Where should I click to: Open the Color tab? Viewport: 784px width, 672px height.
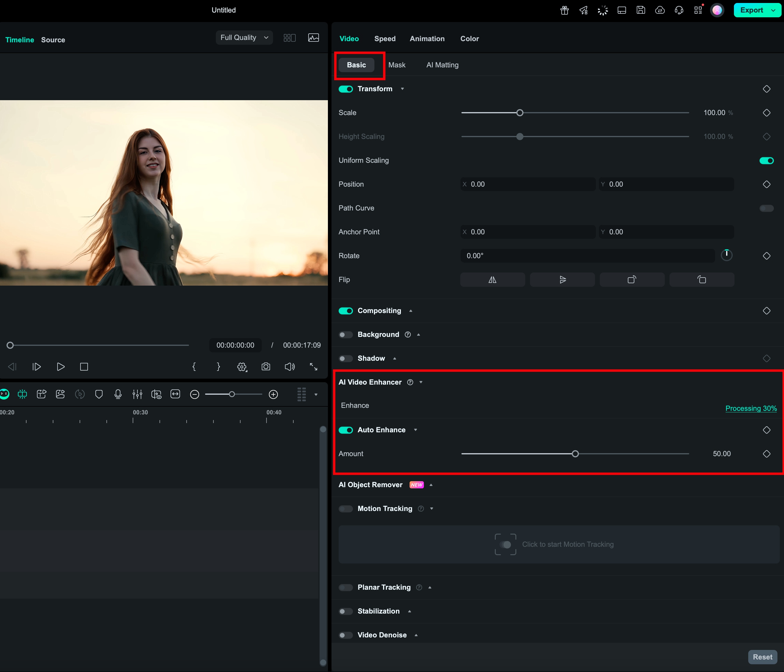click(x=469, y=38)
